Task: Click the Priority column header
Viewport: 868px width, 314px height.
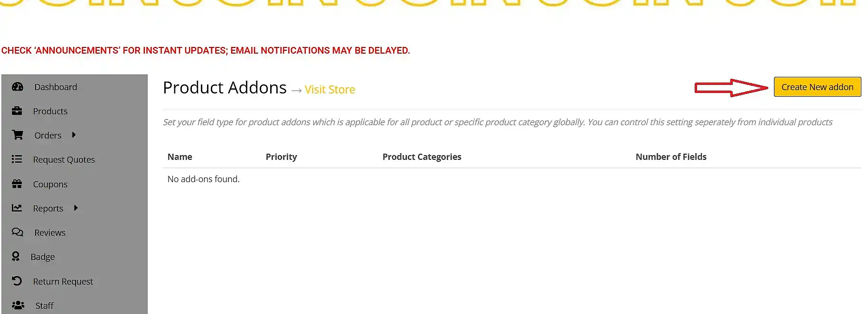Action: (x=281, y=157)
